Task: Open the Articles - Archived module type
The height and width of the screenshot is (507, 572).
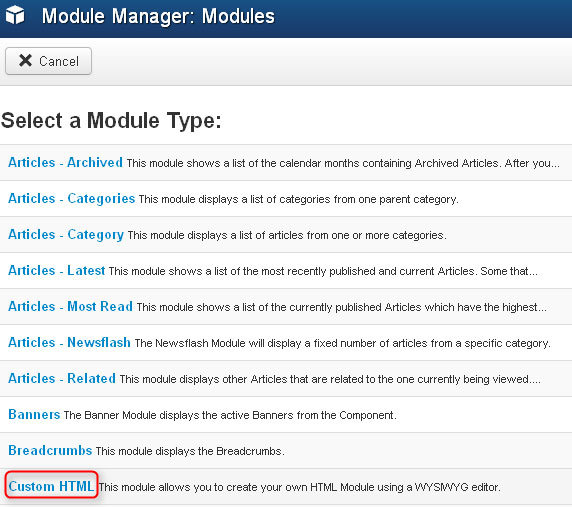Action: (65, 162)
